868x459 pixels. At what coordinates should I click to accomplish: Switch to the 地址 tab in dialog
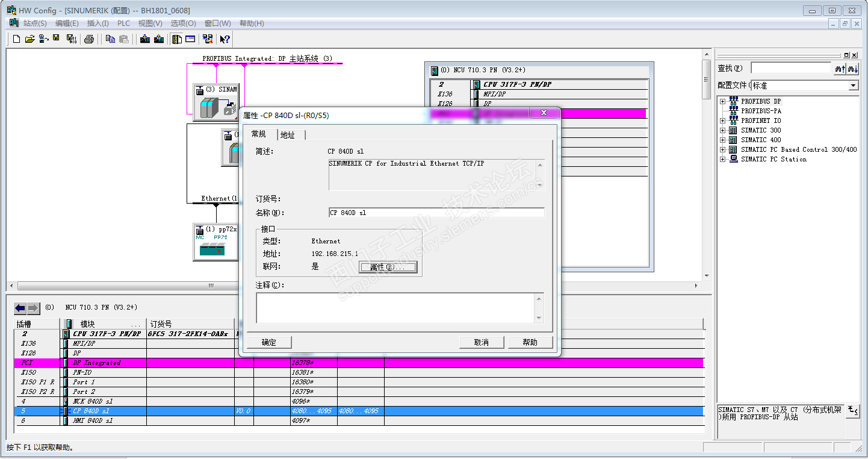(x=288, y=135)
